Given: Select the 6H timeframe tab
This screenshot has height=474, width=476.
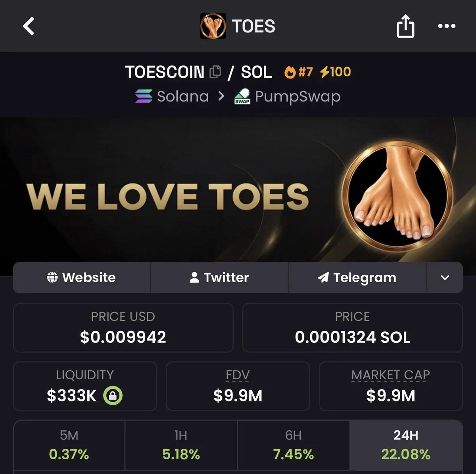Looking at the screenshot, I should 294,445.
